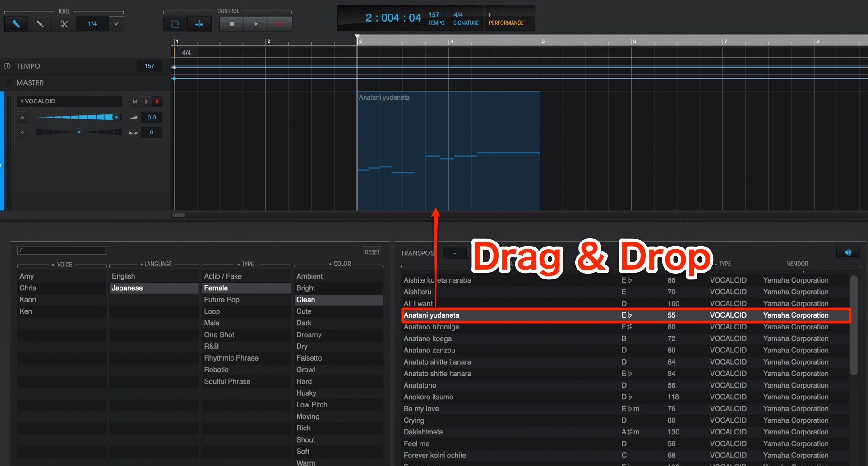The height and width of the screenshot is (466, 868).
Task: Select the arrow pointer tool
Action: 16,24
